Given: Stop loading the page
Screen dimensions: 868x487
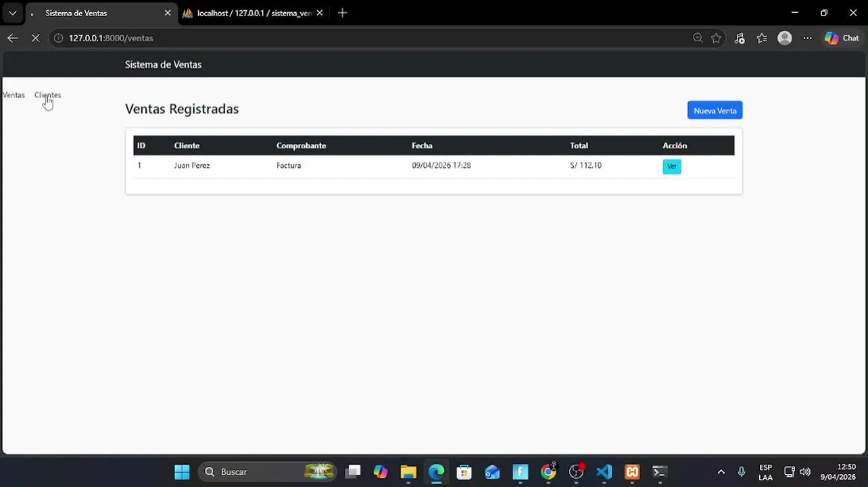Looking at the screenshot, I should coord(36,38).
